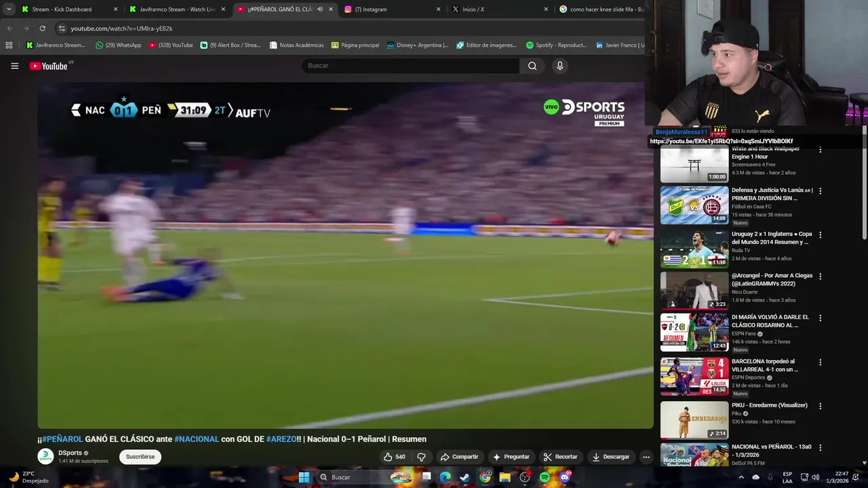Screen dimensions: 868x488
Task: Open options for DI MARÍA VOLVIÓ video
Action: (820, 318)
